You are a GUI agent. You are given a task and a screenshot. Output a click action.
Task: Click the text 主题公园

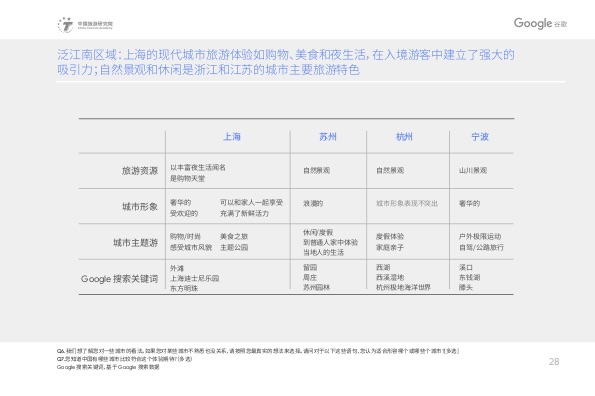[x=234, y=247]
